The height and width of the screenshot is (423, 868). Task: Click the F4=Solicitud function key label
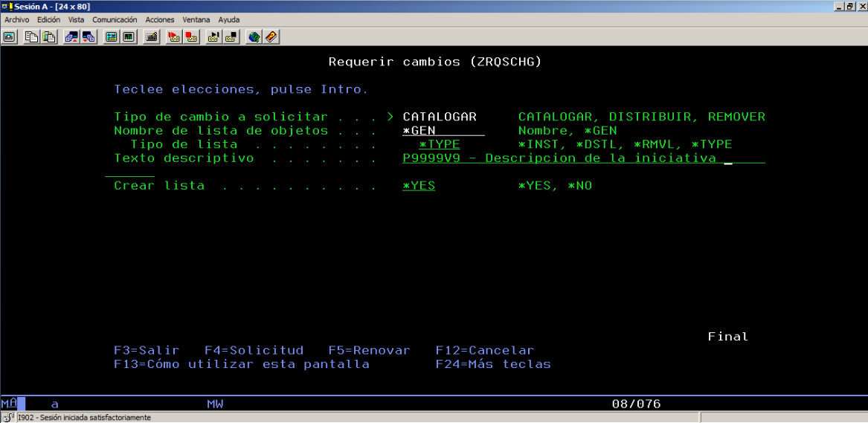click(x=254, y=350)
